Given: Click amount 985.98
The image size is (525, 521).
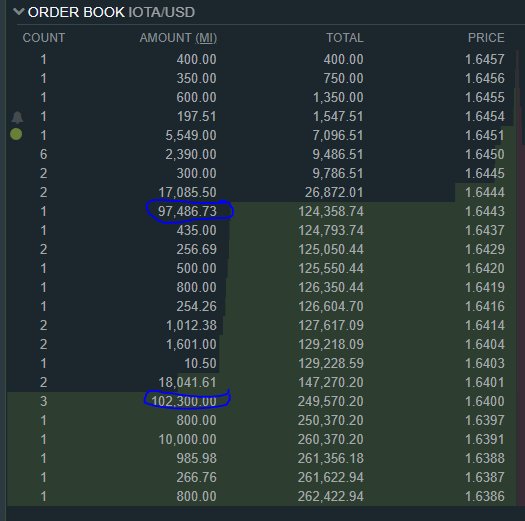Looking at the screenshot, I should 197,458.
